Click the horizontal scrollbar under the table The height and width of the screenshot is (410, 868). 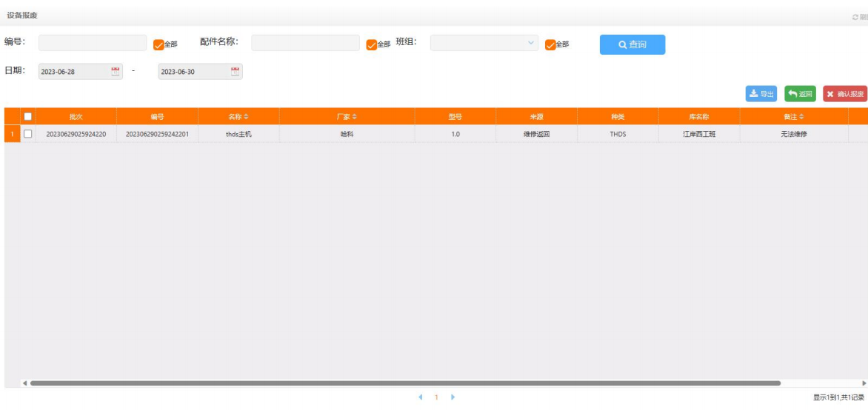tap(405, 383)
